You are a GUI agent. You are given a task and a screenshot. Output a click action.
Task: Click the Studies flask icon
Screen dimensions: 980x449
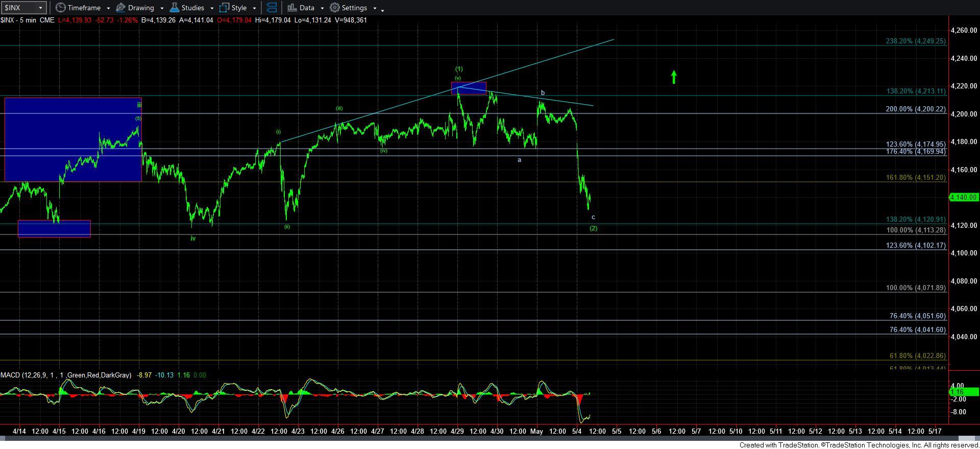(x=174, y=8)
